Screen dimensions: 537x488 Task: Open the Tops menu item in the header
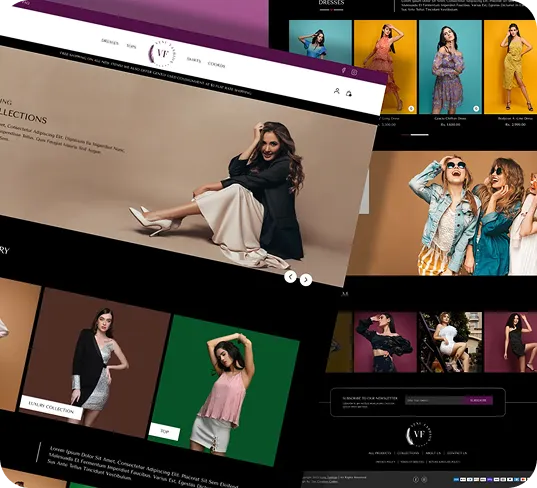coord(131,46)
